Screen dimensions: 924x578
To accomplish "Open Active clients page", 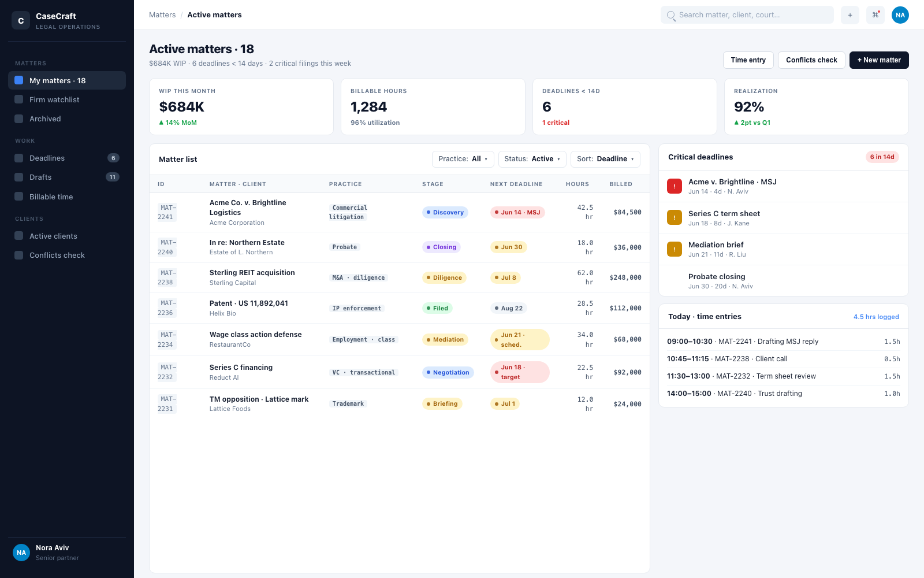I will click(67, 236).
